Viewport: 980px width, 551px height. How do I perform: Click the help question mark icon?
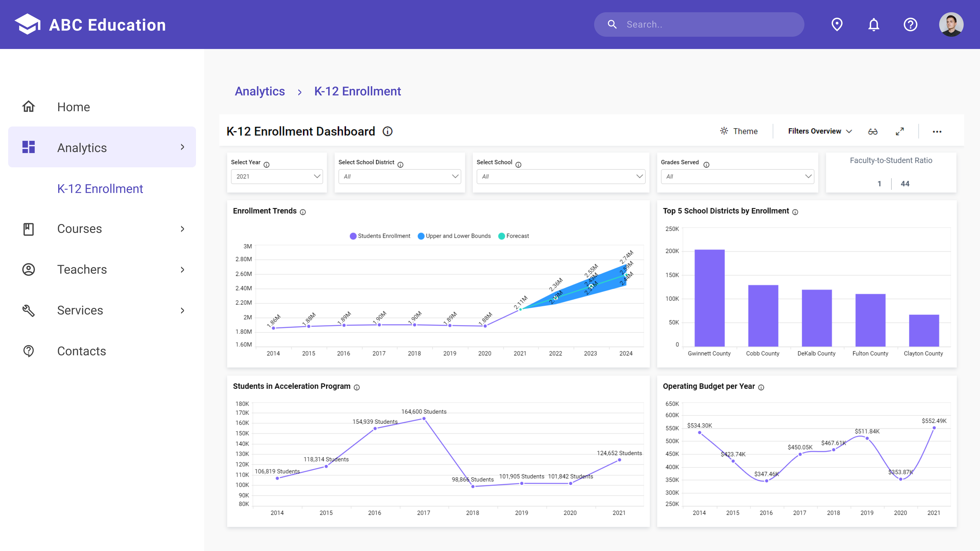click(x=910, y=24)
